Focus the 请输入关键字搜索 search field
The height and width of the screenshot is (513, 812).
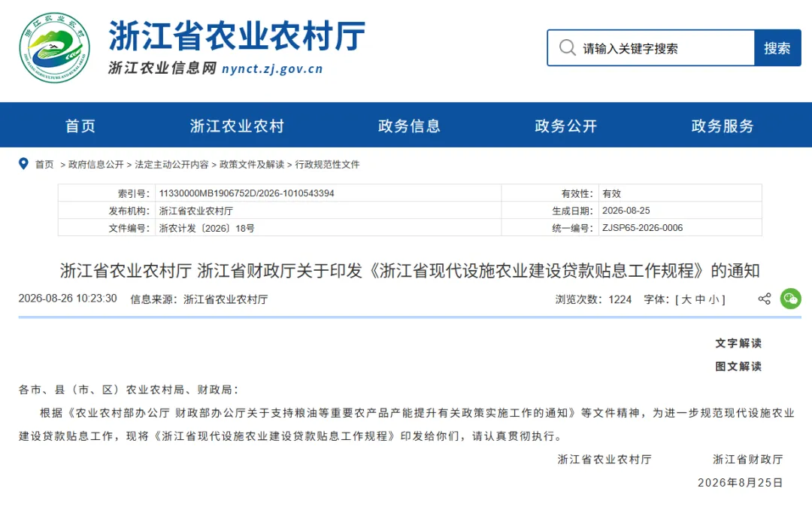tap(651, 47)
